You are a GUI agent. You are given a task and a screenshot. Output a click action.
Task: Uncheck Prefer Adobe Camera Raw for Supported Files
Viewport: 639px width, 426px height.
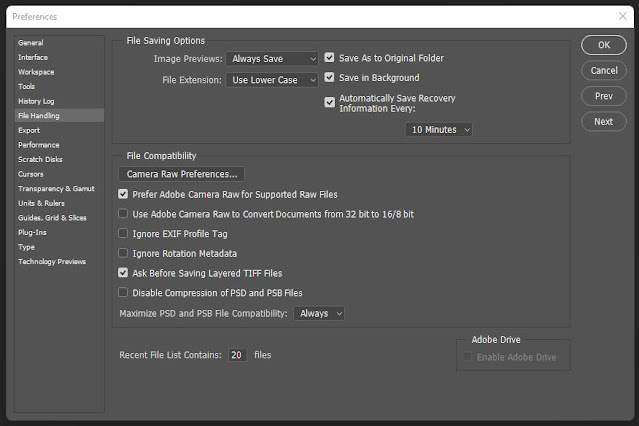[x=123, y=194]
